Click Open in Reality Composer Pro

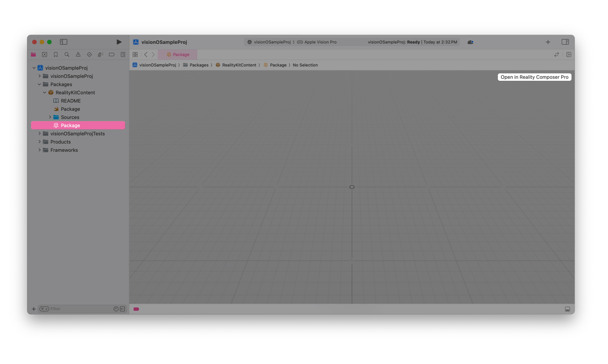(534, 77)
